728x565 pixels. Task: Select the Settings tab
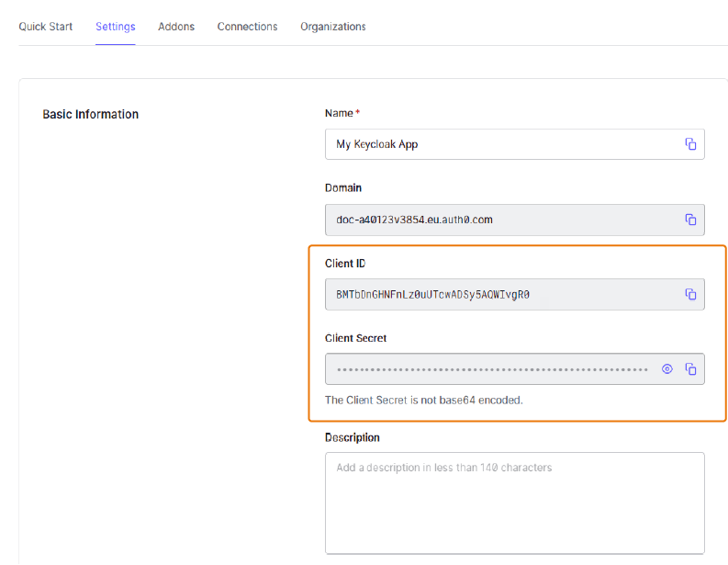[115, 27]
